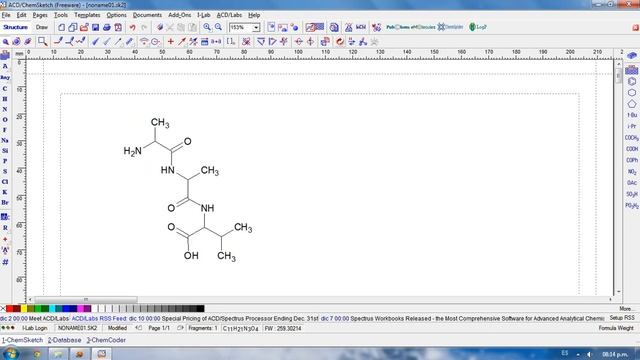The width and height of the screenshot is (640, 360).
Task: Click the Zoom In magnifier icon
Action: click(x=207, y=27)
